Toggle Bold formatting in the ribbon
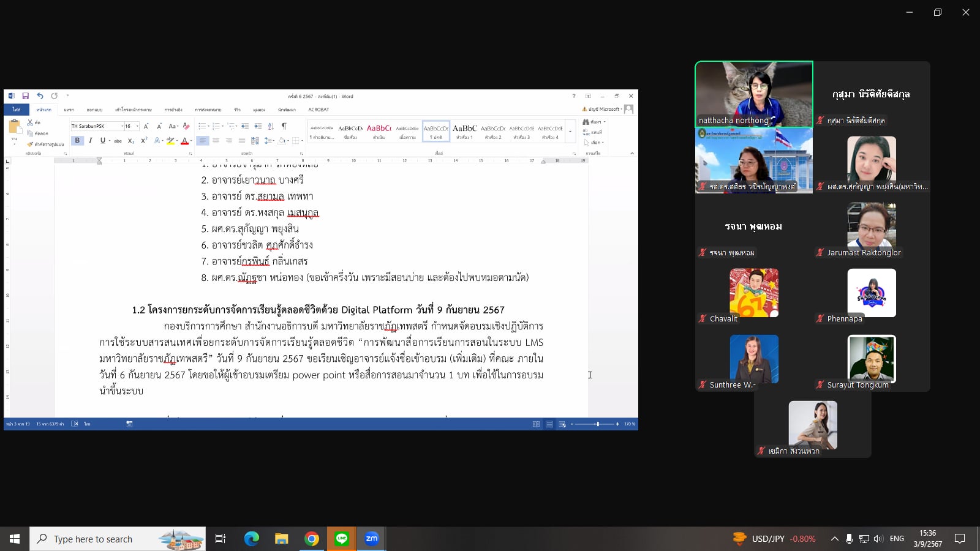980x551 pixels. click(x=77, y=141)
